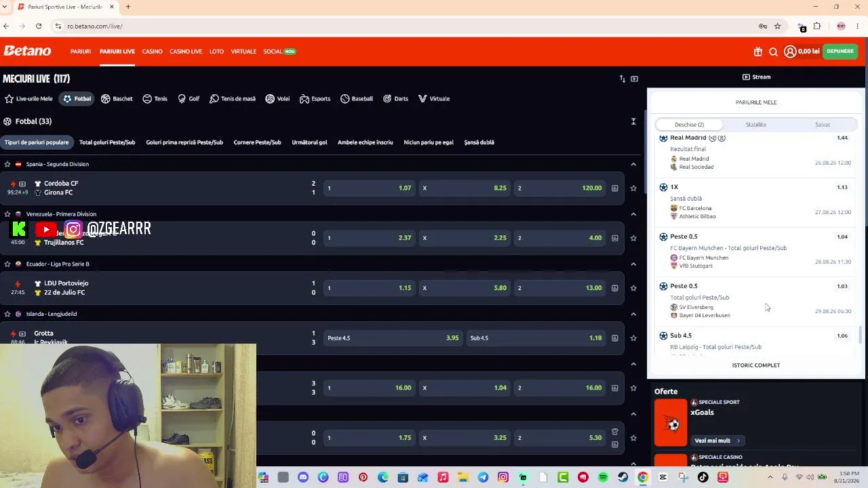Image resolution: width=868 pixels, height=488 pixels.
Task: Switch to the Stabilite bets tab
Action: point(756,125)
